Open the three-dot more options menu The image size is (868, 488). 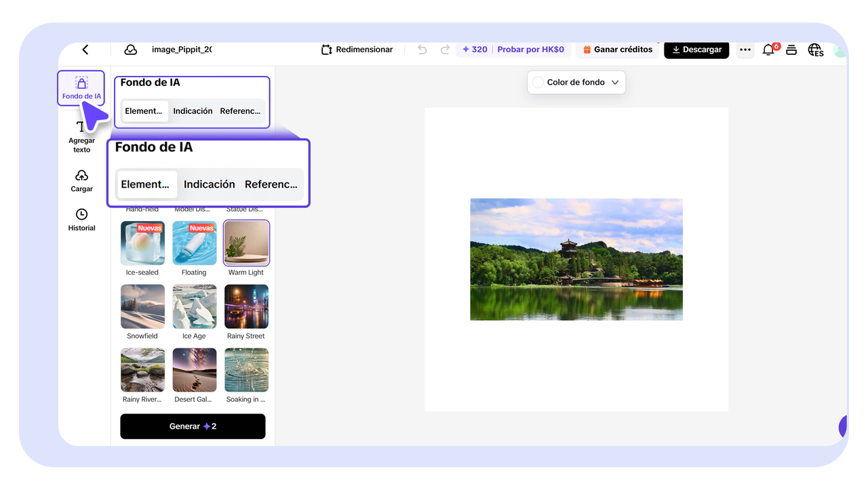[745, 49]
